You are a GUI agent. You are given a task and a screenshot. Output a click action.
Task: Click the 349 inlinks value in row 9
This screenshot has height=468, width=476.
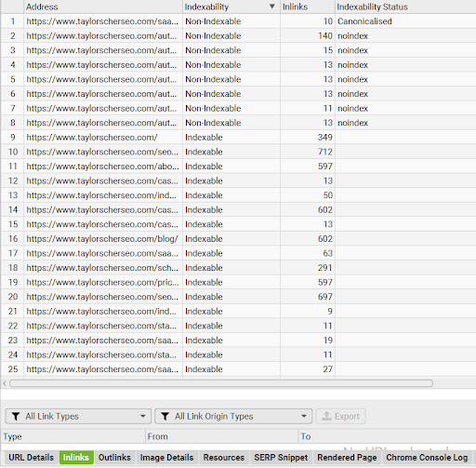tap(325, 138)
